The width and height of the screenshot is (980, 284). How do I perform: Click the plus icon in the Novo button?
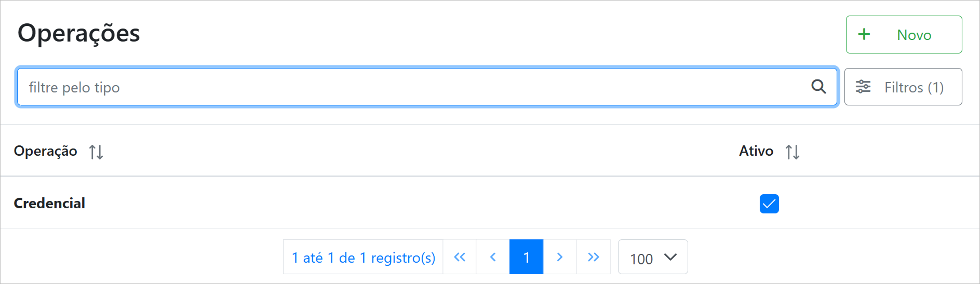point(864,34)
